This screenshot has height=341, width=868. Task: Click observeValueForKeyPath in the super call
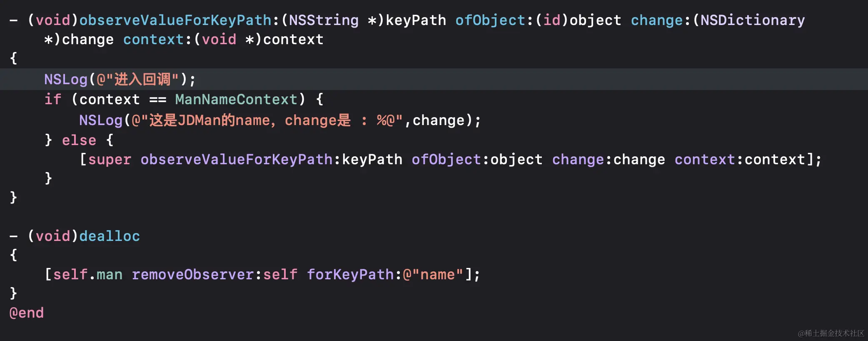(x=236, y=159)
